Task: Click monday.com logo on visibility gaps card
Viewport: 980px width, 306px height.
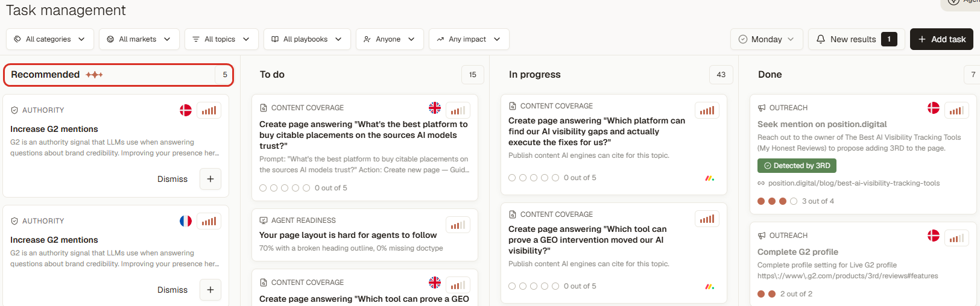Action: [x=710, y=178]
